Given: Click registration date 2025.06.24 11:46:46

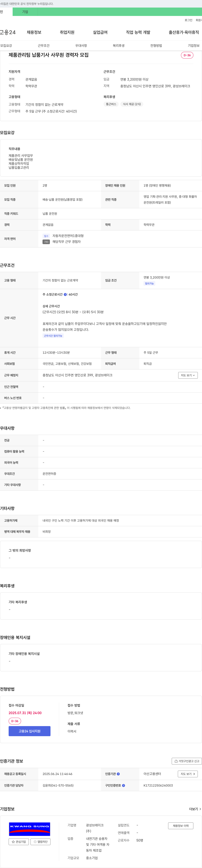Looking at the screenshot, I should pos(57,774).
